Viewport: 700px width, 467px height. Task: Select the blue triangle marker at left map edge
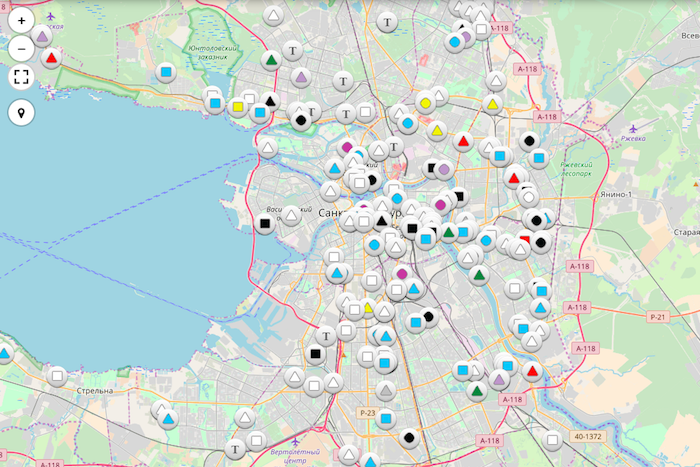[4, 354]
